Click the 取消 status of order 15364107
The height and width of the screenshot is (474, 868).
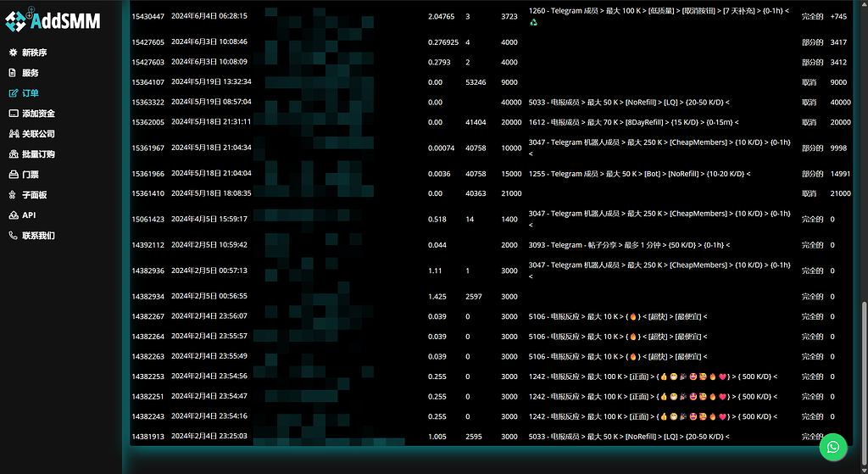(x=809, y=82)
